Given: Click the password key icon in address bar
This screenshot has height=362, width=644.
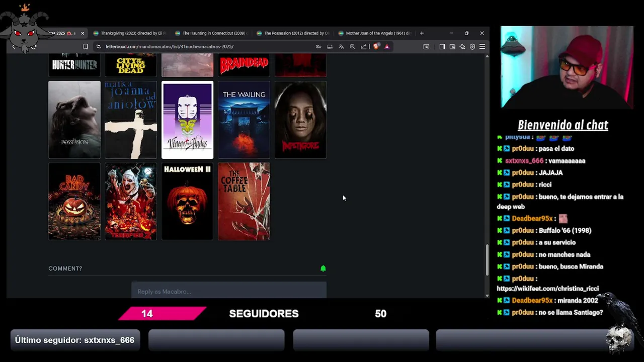Looking at the screenshot, I should pyautogui.click(x=318, y=47).
